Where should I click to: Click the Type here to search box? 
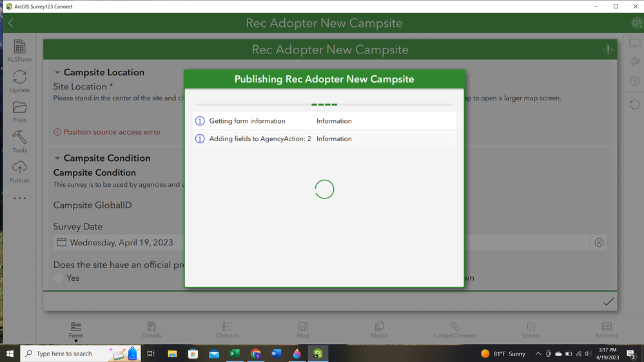81,354
